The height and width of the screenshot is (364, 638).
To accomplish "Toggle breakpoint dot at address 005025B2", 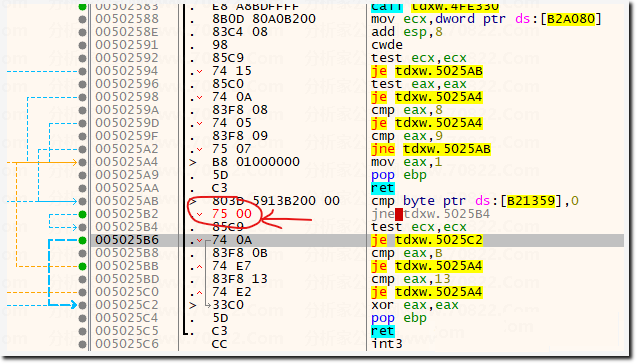I will 83,214.
